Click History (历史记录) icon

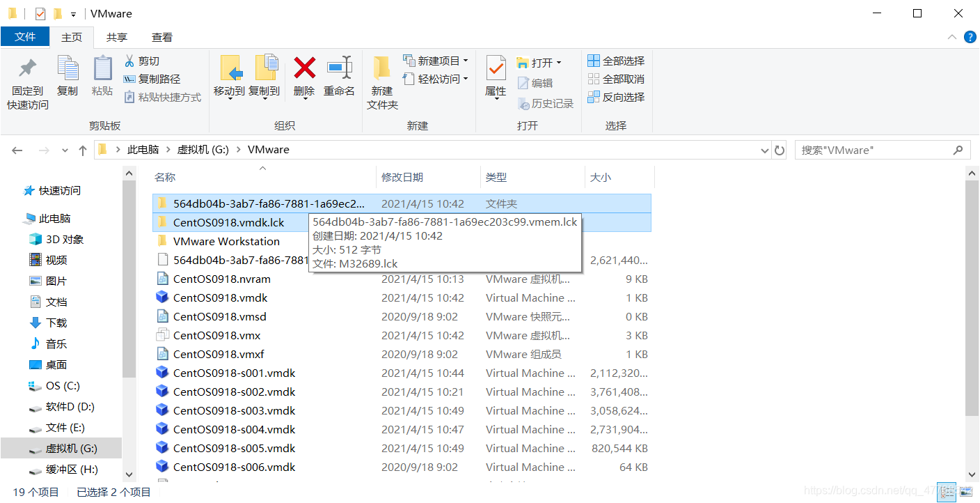tap(524, 103)
